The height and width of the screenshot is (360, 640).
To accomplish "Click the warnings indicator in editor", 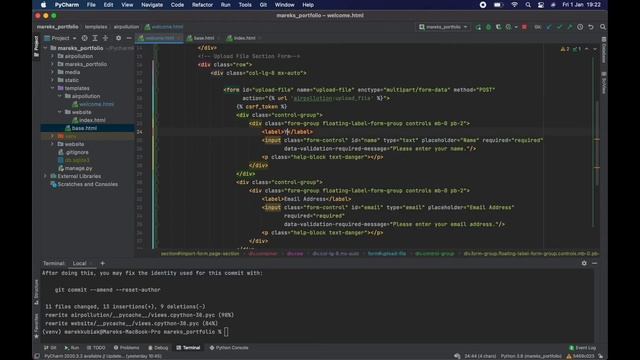I will click(565, 49).
